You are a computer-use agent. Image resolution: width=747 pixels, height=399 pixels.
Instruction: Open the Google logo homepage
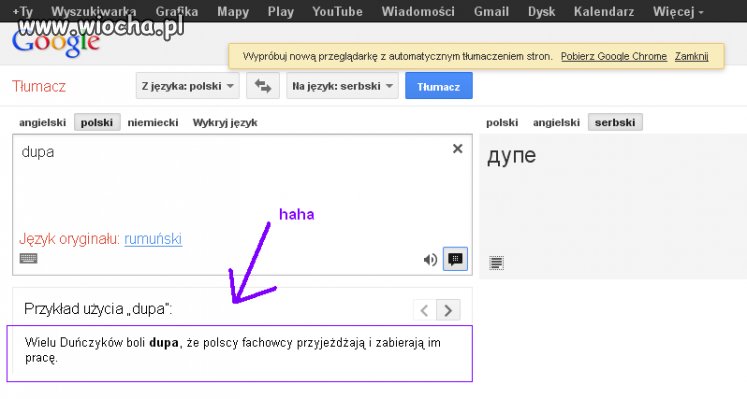(x=56, y=43)
